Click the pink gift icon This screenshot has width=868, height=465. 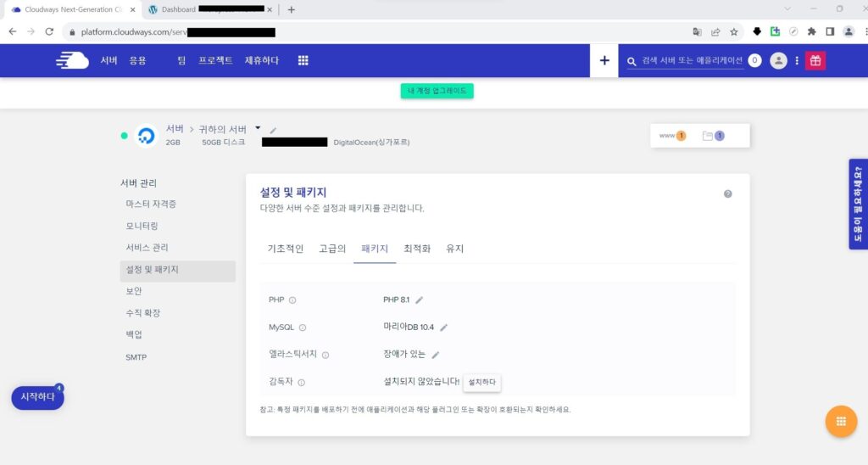coord(815,60)
